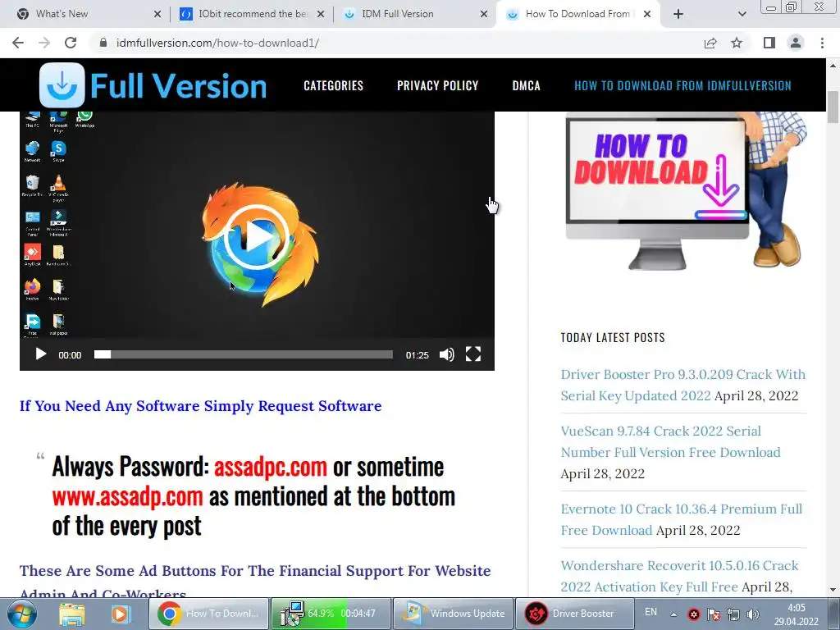This screenshot has width=840, height=630.
Task: Close the What's New tab
Action: [157, 14]
